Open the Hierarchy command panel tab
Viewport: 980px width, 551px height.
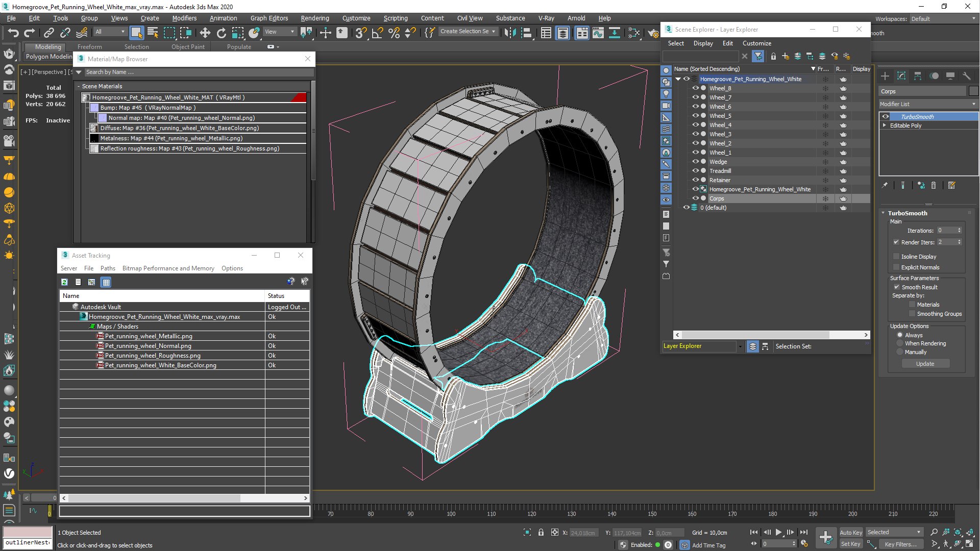(x=918, y=76)
